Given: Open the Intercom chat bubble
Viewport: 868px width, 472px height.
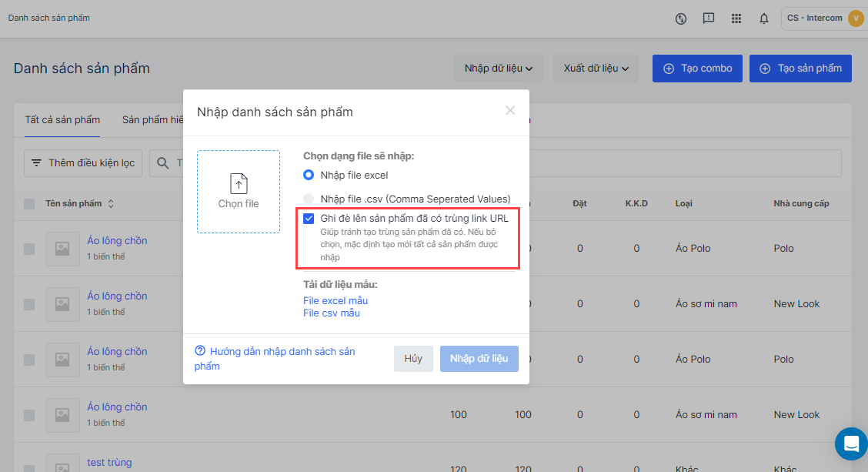Looking at the screenshot, I should point(851,444).
